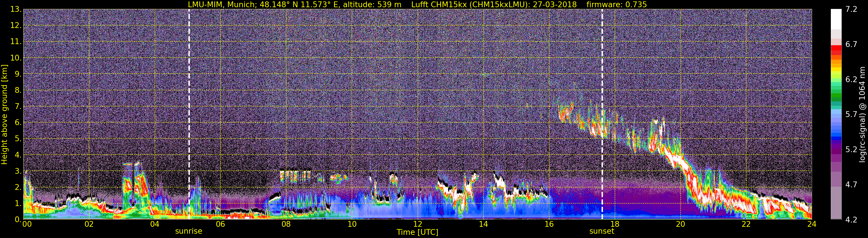Click the time axis tick label 04
The image size is (868, 238).
155,224
